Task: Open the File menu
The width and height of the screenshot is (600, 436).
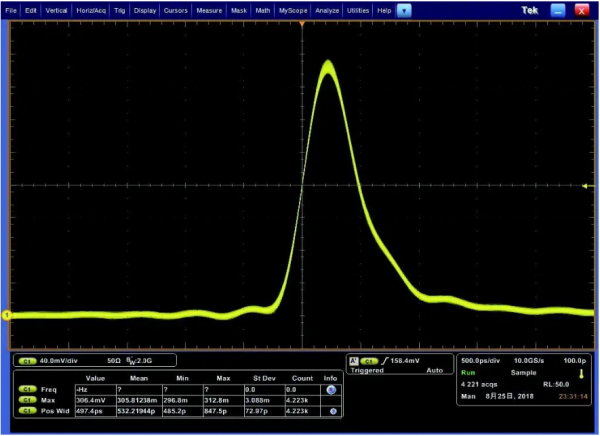Action: (12, 9)
